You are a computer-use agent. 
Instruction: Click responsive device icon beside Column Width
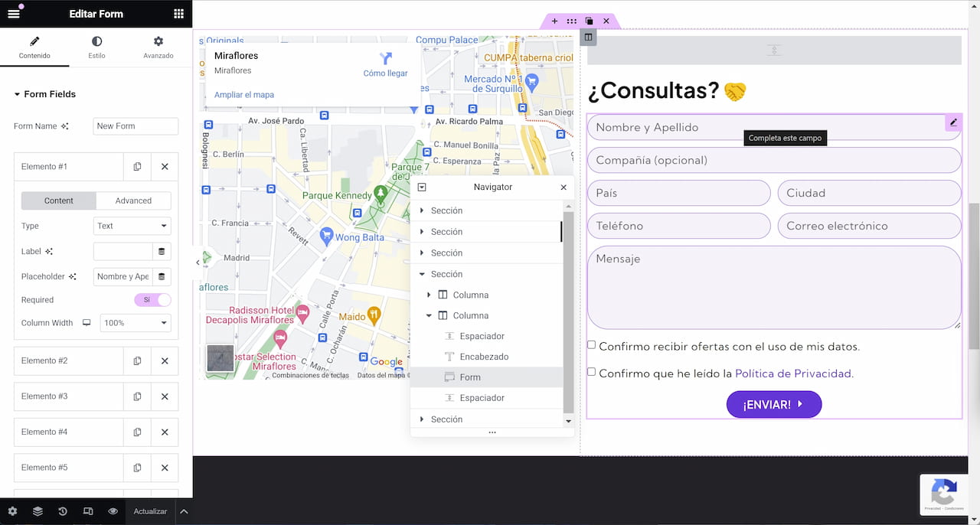click(87, 323)
